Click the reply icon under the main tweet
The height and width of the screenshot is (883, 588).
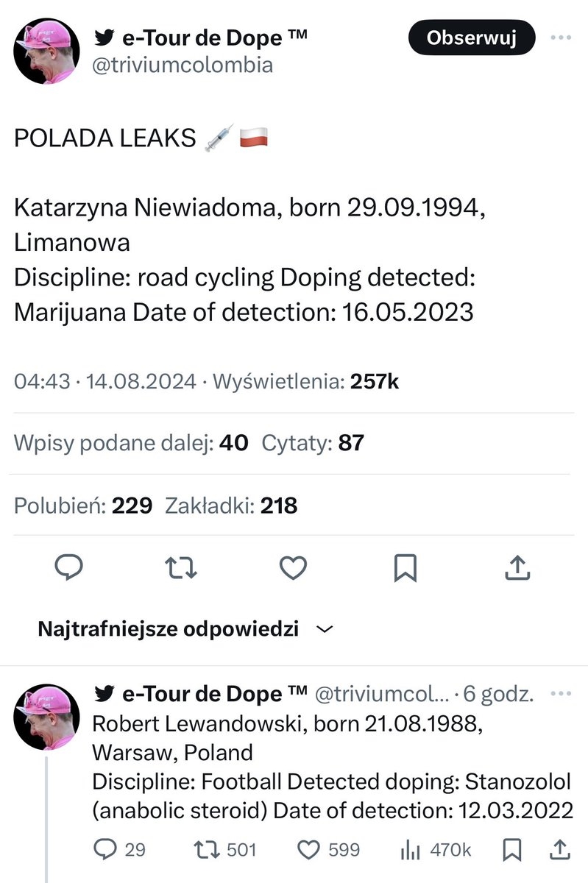[71, 568]
